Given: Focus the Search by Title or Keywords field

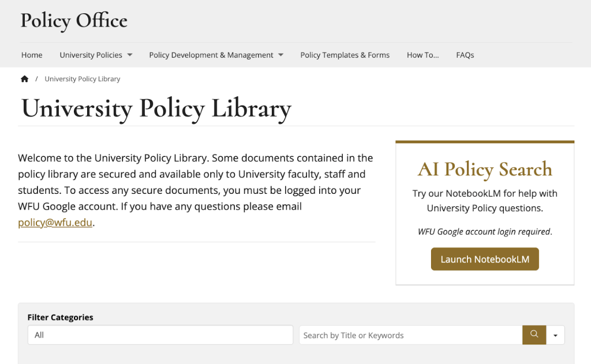Looking at the screenshot, I should pos(410,335).
